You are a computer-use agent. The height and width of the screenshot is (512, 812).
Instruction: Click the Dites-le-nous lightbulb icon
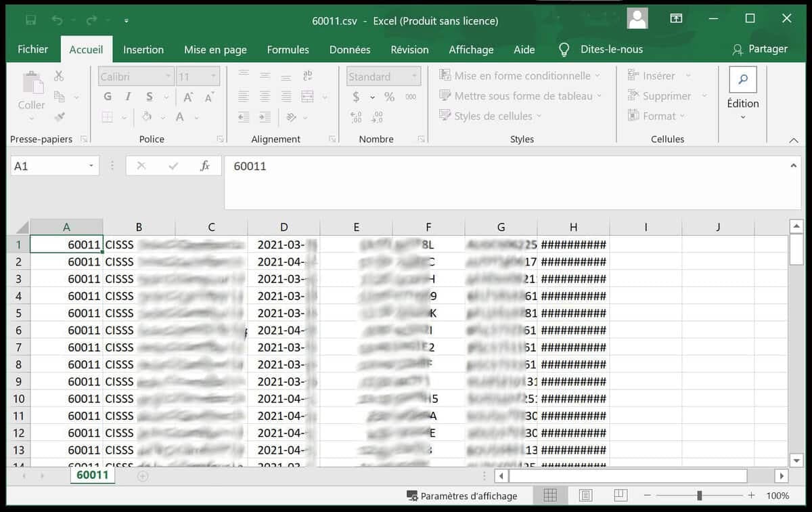click(564, 49)
